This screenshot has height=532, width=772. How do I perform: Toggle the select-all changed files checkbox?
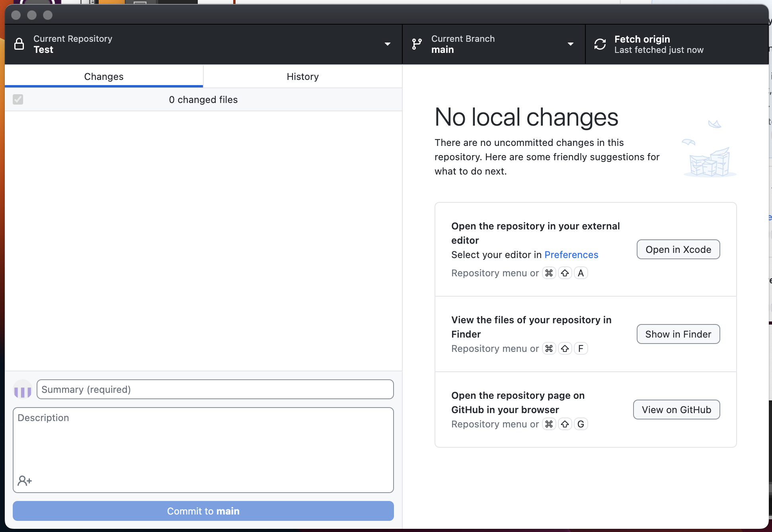click(x=18, y=99)
